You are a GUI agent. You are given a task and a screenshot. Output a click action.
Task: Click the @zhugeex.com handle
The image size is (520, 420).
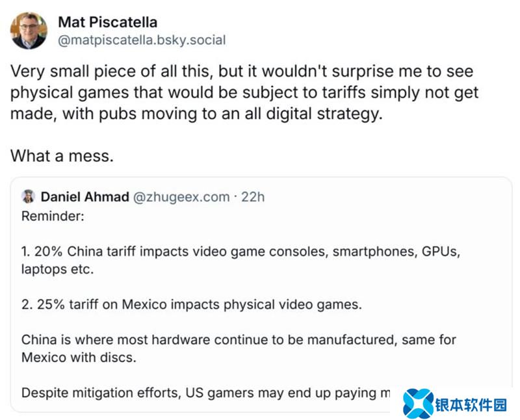(x=181, y=196)
